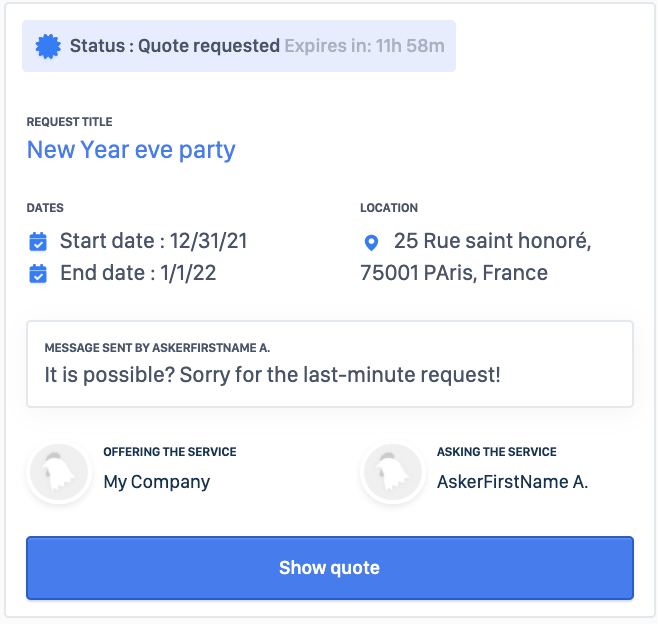Click the location pin icon
The image size is (658, 624).
371,242
